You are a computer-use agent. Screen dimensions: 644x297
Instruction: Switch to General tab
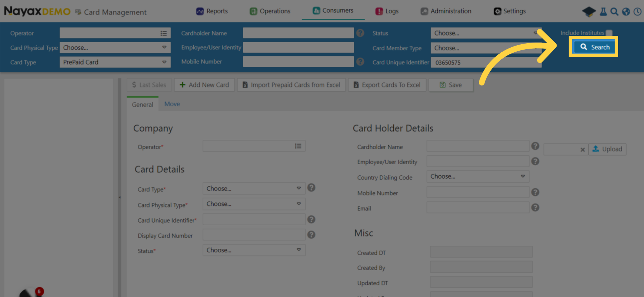(142, 104)
